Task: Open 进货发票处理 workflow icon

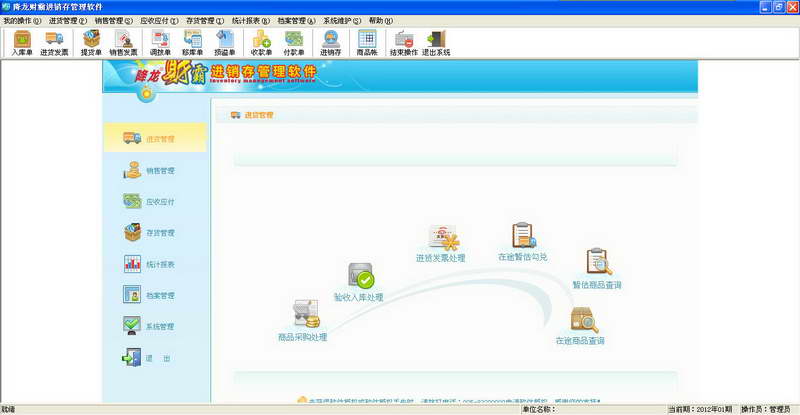Action: [x=442, y=238]
